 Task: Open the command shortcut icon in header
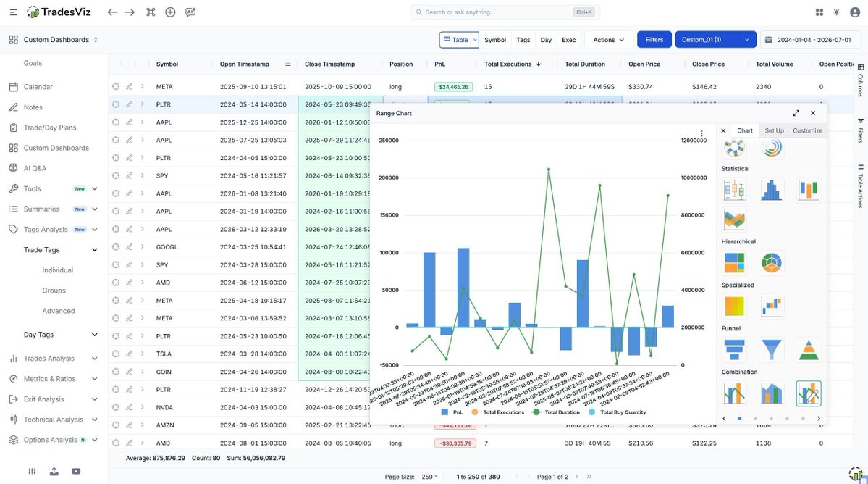[151, 12]
